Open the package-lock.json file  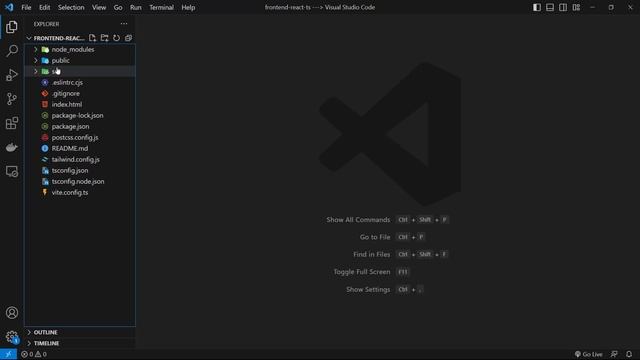pyautogui.click(x=80, y=116)
